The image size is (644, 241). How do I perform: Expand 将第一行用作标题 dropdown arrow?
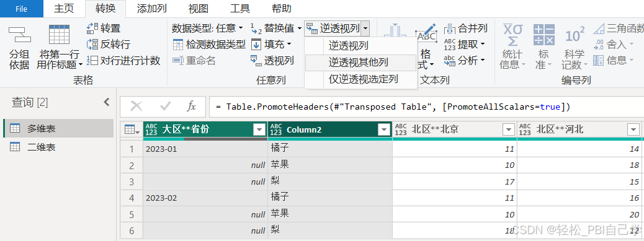(81, 65)
